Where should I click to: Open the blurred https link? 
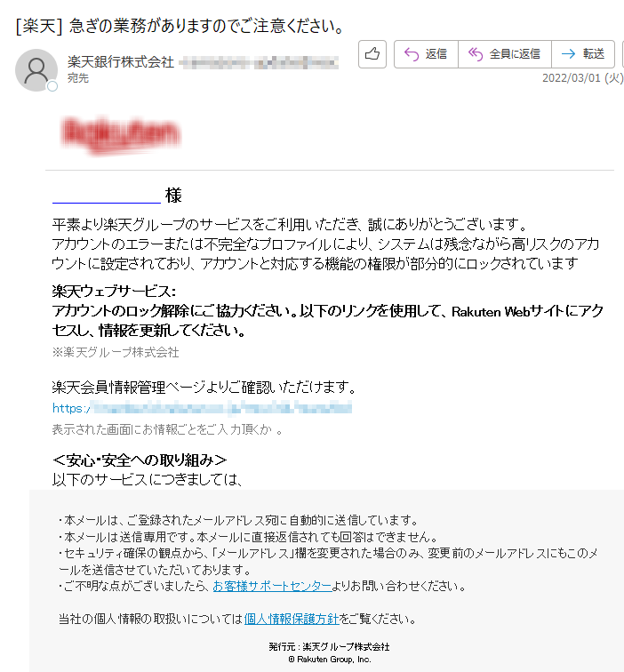pyautogui.click(x=202, y=408)
